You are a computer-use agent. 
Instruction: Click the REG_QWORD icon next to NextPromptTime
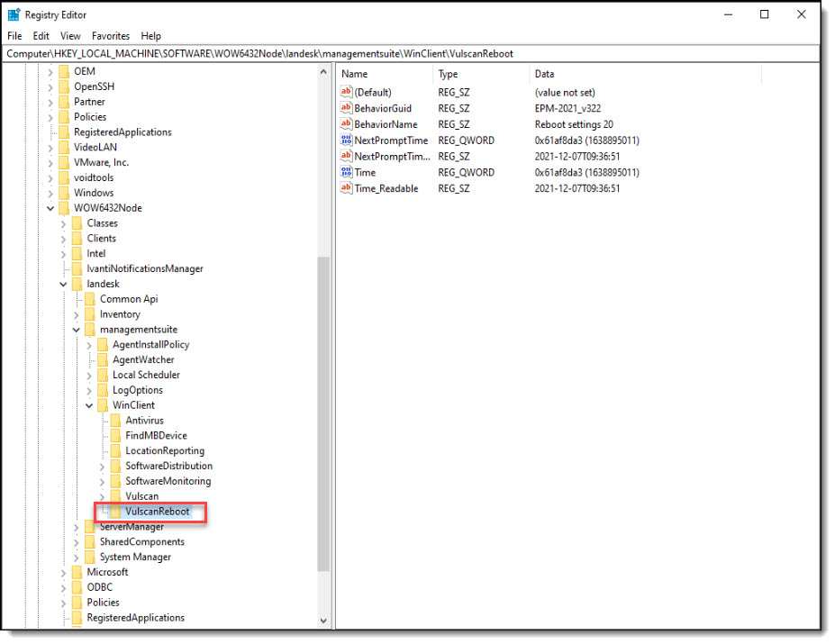click(346, 140)
